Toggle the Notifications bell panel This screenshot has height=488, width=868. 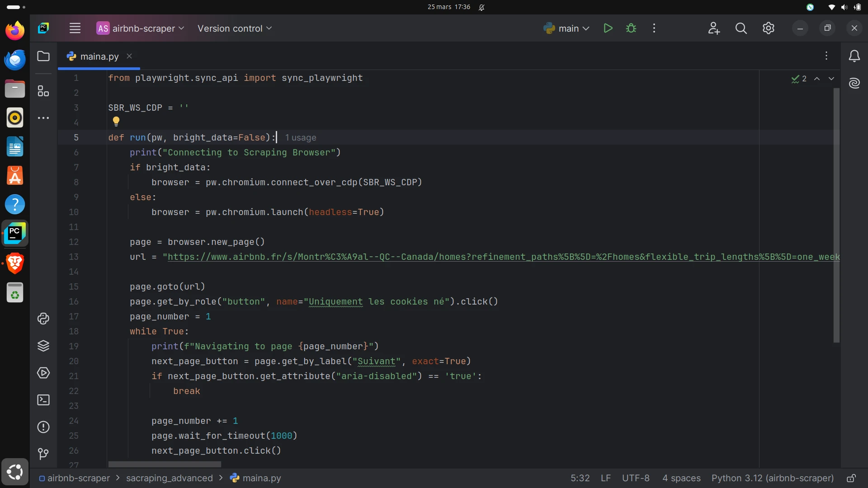click(x=854, y=56)
